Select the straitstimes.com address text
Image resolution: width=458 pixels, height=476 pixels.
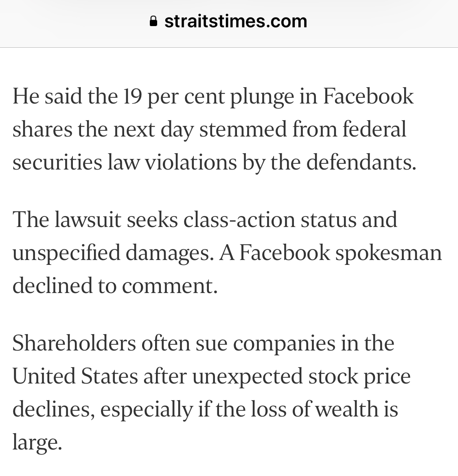click(x=236, y=21)
